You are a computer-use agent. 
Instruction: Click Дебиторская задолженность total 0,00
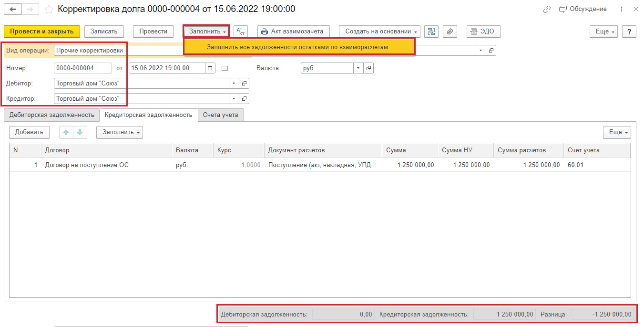344,315
